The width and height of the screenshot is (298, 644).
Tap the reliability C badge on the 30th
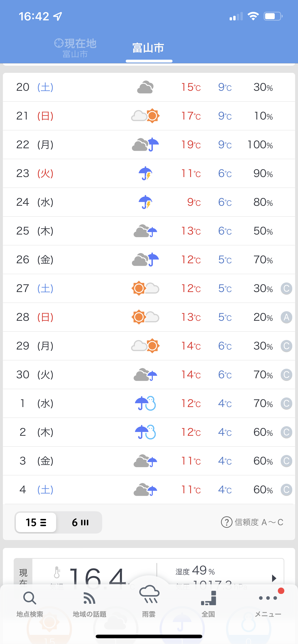[x=286, y=375]
